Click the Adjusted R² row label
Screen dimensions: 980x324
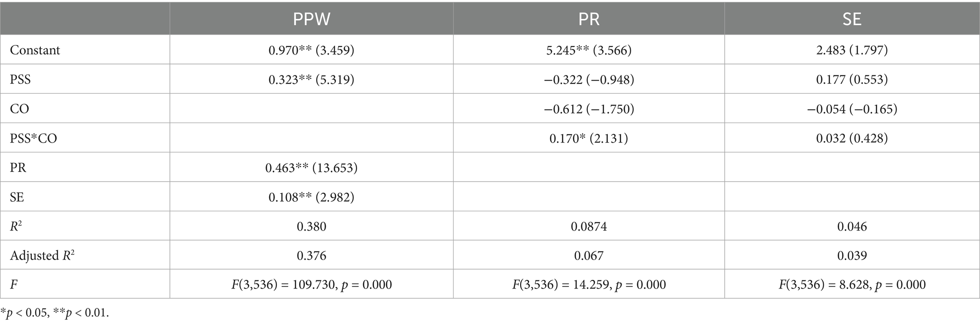(42, 255)
